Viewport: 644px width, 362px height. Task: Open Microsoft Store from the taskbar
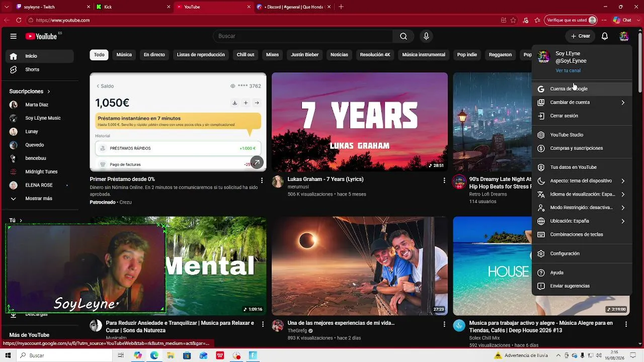point(187,355)
